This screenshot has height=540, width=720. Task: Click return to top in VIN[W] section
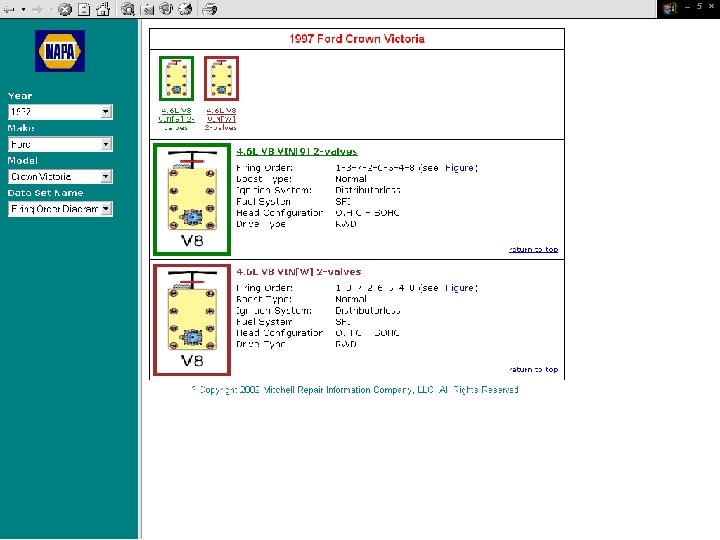click(534, 369)
